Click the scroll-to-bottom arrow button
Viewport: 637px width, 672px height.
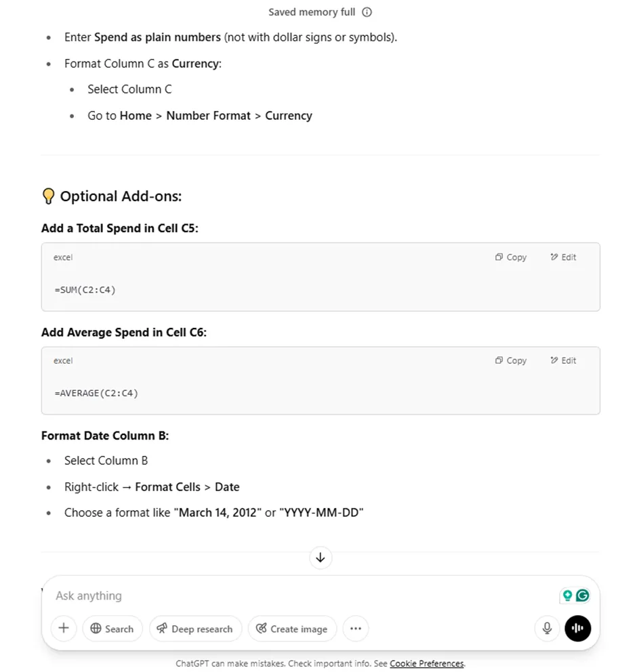321,558
